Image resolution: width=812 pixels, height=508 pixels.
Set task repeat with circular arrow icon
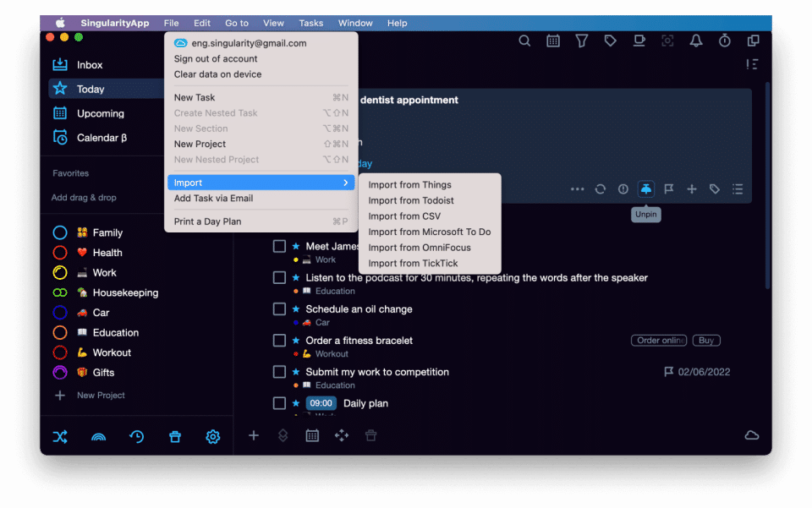[x=601, y=189]
